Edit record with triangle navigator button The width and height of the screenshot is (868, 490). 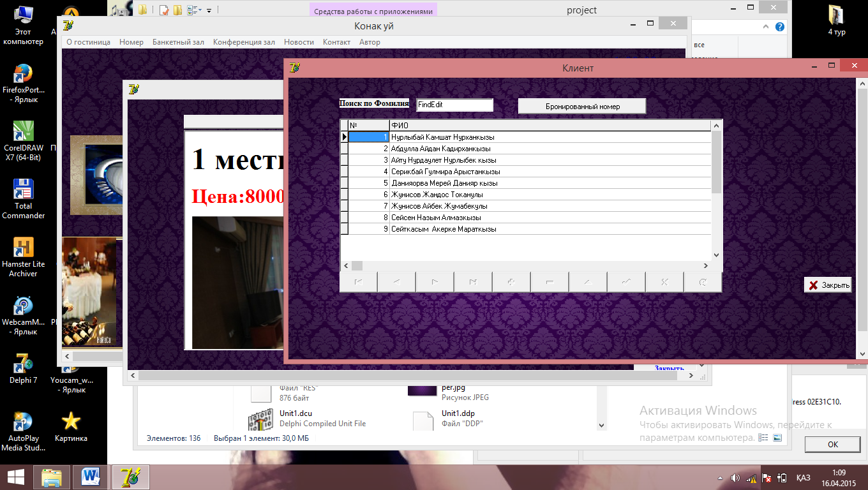tap(588, 282)
